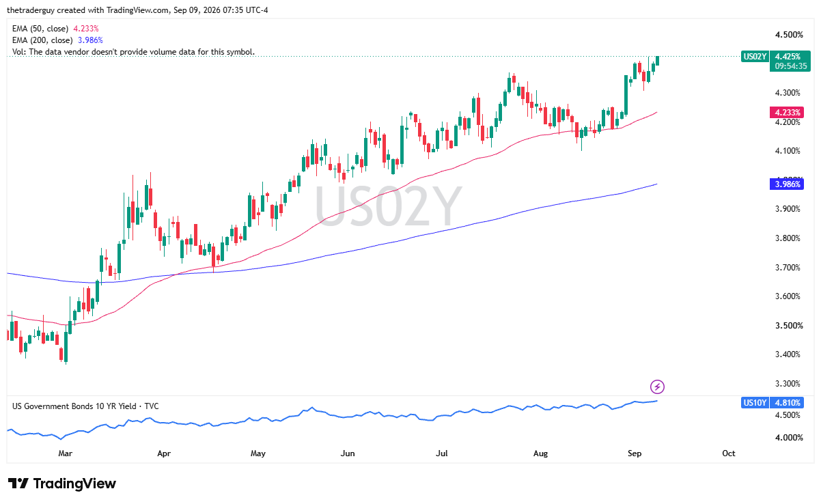Click the 4.500% top price axis label

788,35
